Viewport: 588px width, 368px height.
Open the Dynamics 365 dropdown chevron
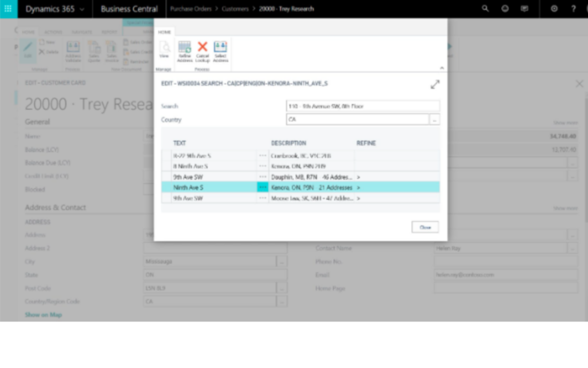(82, 9)
